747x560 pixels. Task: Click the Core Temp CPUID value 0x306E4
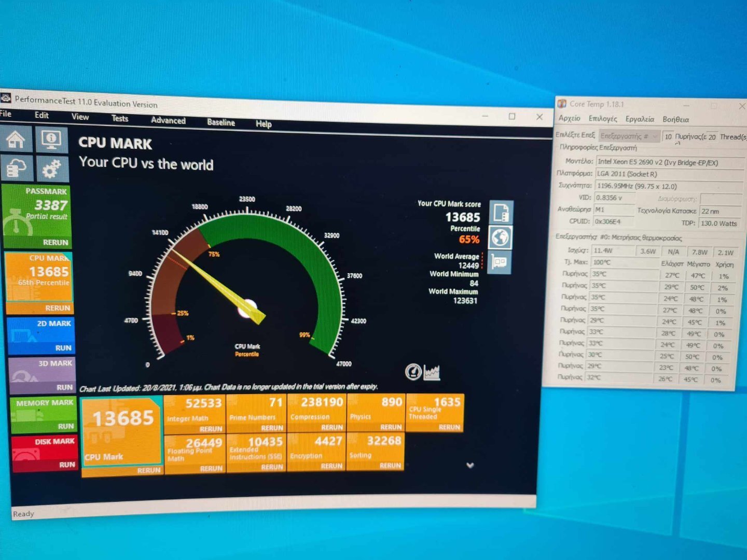click(x=614, y=221)
